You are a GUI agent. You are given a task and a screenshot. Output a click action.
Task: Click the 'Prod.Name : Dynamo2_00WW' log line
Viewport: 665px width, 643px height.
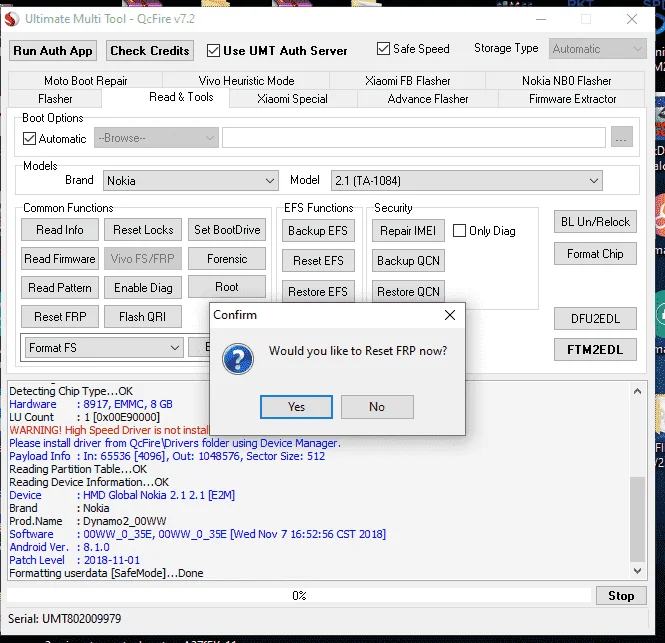click(88, 521)
